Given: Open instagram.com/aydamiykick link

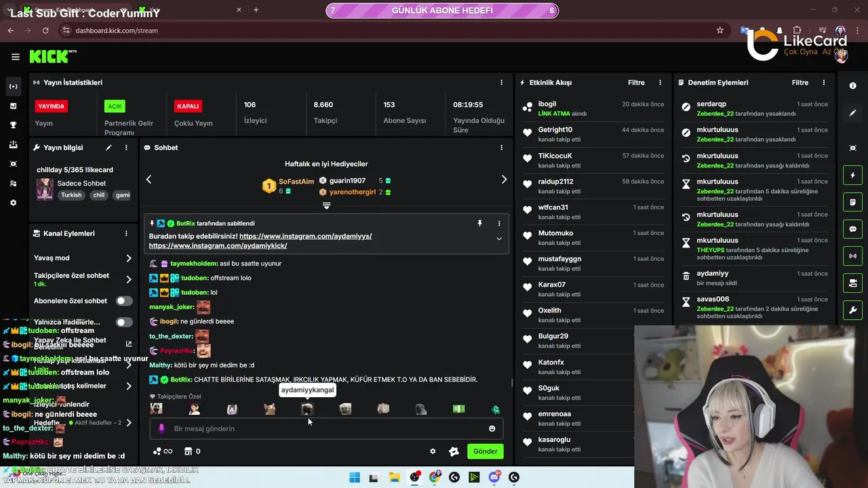Looking at the screenshot, I should pyautogui.click(x=218, y=245).
